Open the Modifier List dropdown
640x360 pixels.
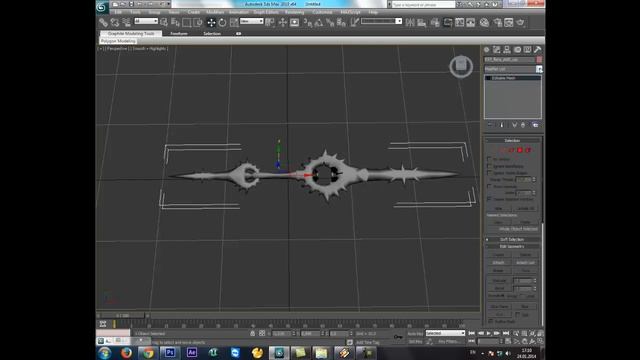pyautogui.click(x=513, y=69)
